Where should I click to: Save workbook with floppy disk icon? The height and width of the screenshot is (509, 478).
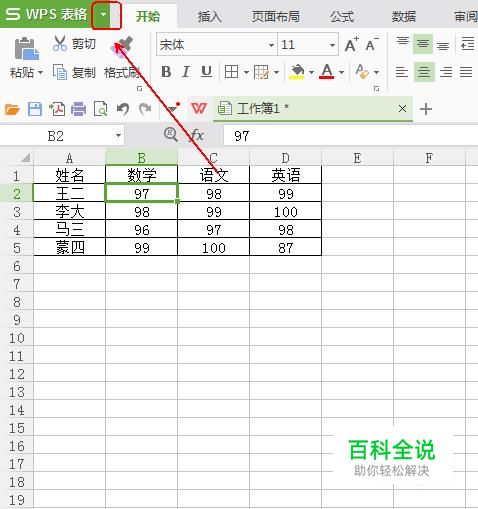(35, 109)
